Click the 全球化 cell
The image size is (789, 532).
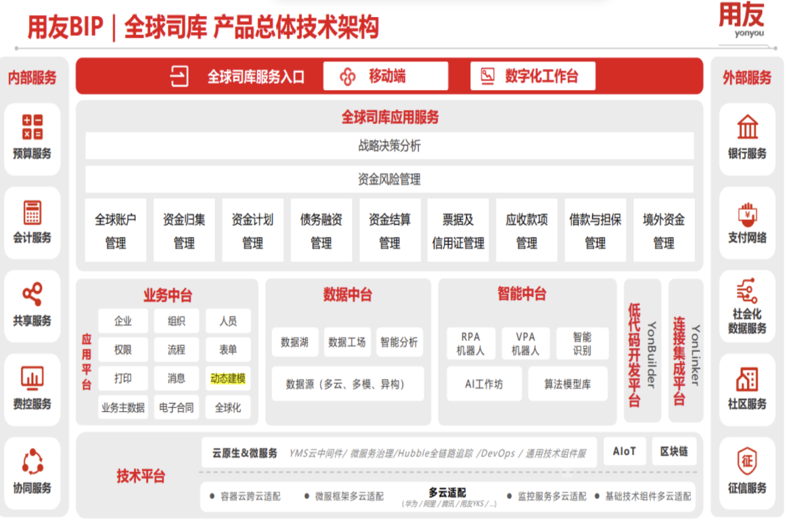[228, 407]
